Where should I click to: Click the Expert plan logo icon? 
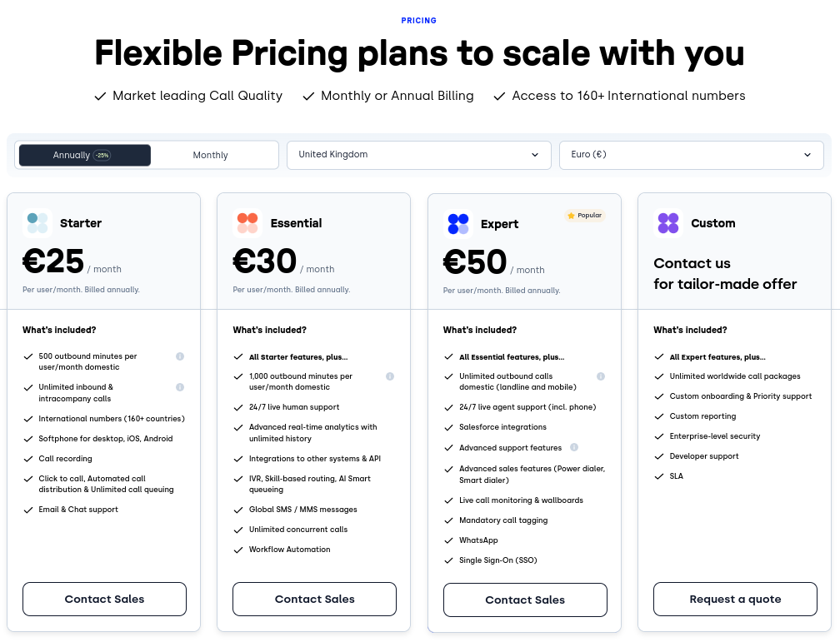[457, 223]
